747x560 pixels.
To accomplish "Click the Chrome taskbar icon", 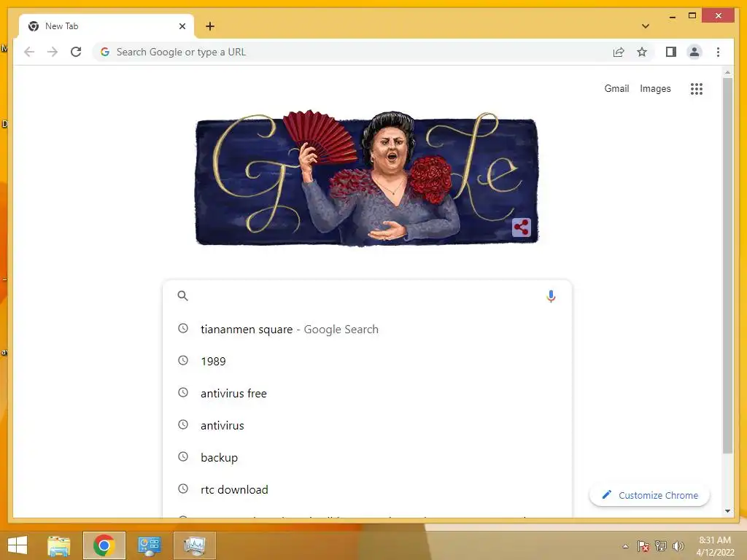I will tap(104, 545).
